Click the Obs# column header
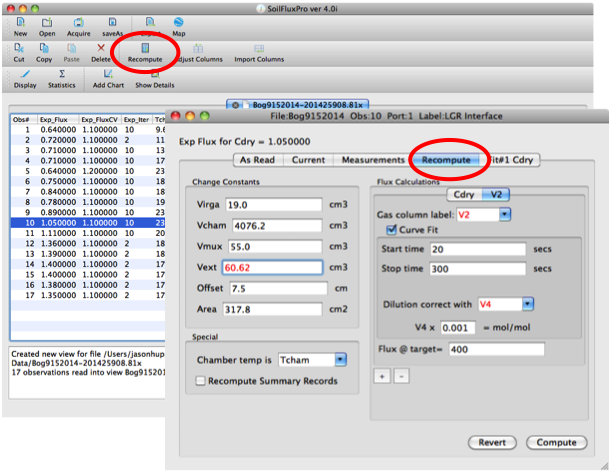This screenshot has height=474, width=610. [x=24, y=119]
